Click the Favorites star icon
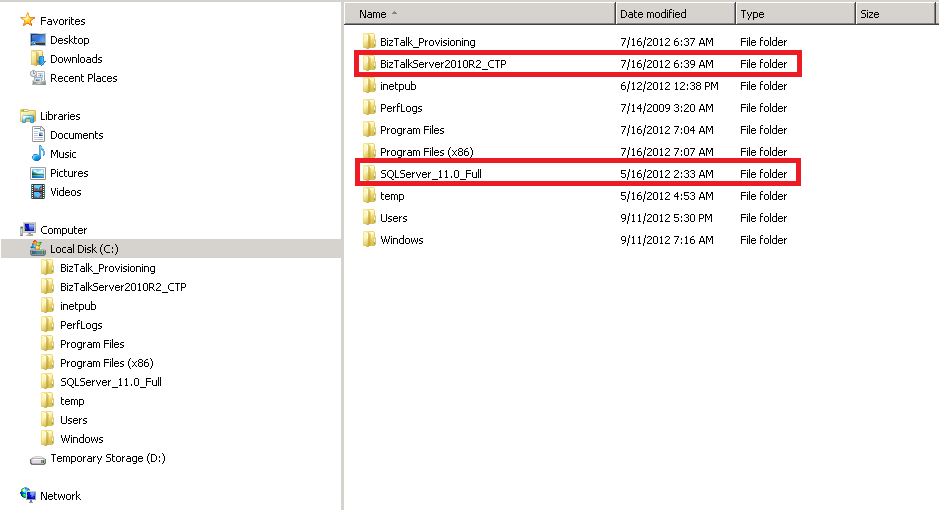The height and width of the screenshot is (510, 939). pyautogui.click(x=28, y=20)
